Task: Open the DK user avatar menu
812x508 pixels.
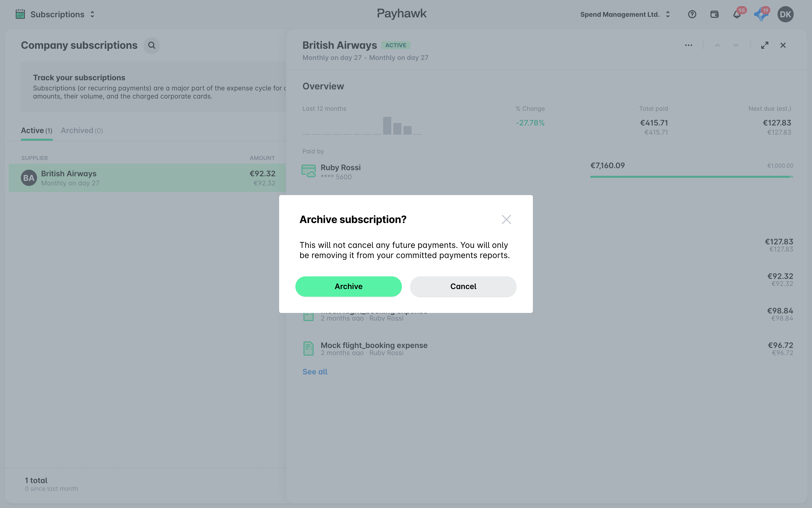Action: click(x=785, y=14)
